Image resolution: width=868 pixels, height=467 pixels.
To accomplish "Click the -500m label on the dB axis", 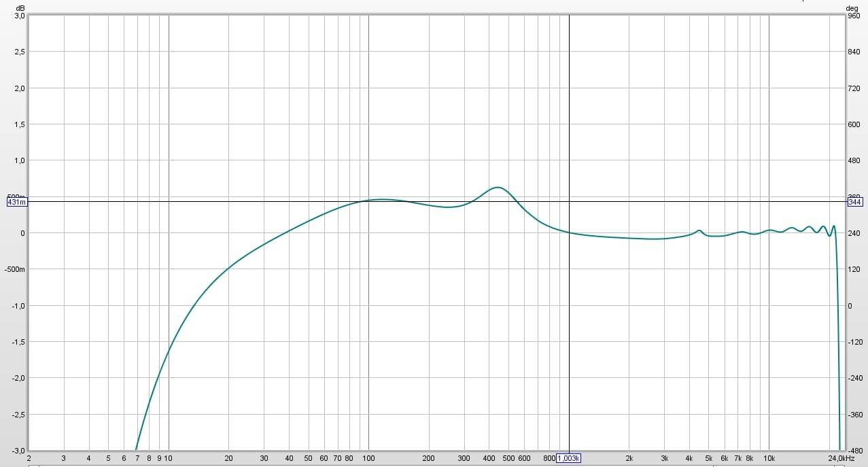I will pyautogui.click(x=16, y=269).
